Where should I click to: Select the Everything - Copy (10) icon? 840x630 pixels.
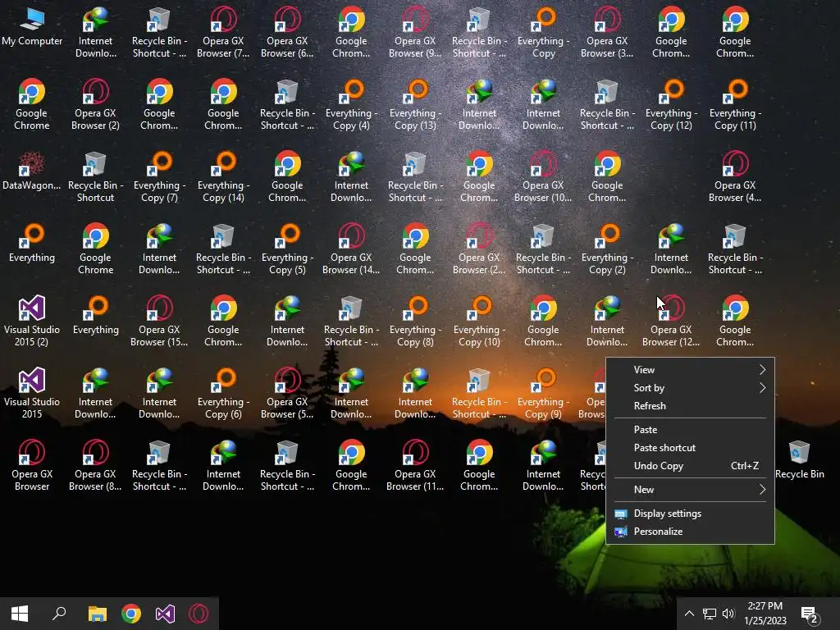(x=479, y=321)
